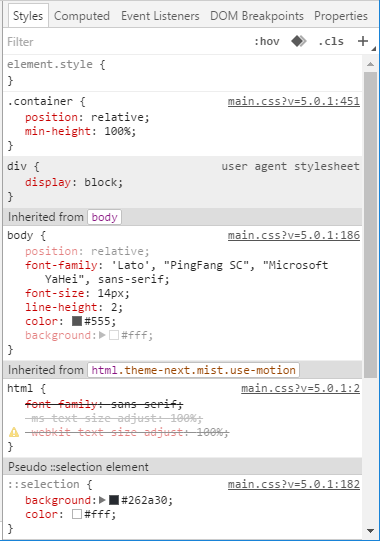Viewport: 380px width, 541px height.
Task: Toggle the .cls class editor
Action: click(331, 41)
